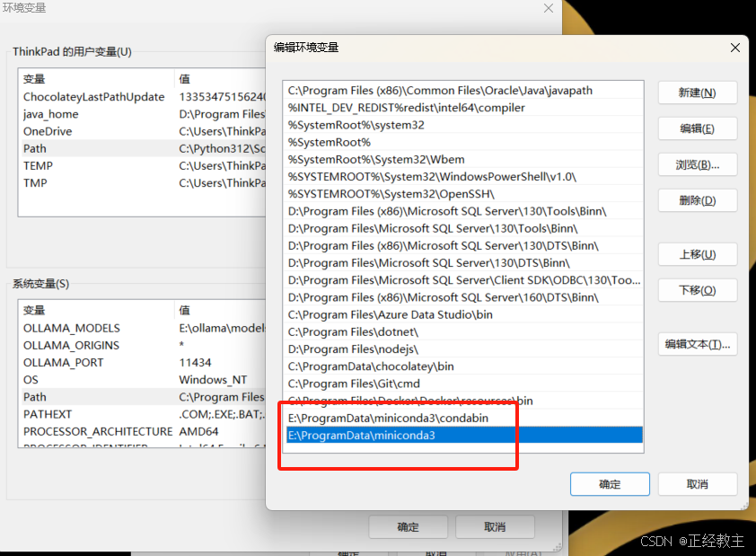Select the %SystemRoot%\System32\Wbem entry
Viewport: 756px width, 556px height.
coord(464,160)
